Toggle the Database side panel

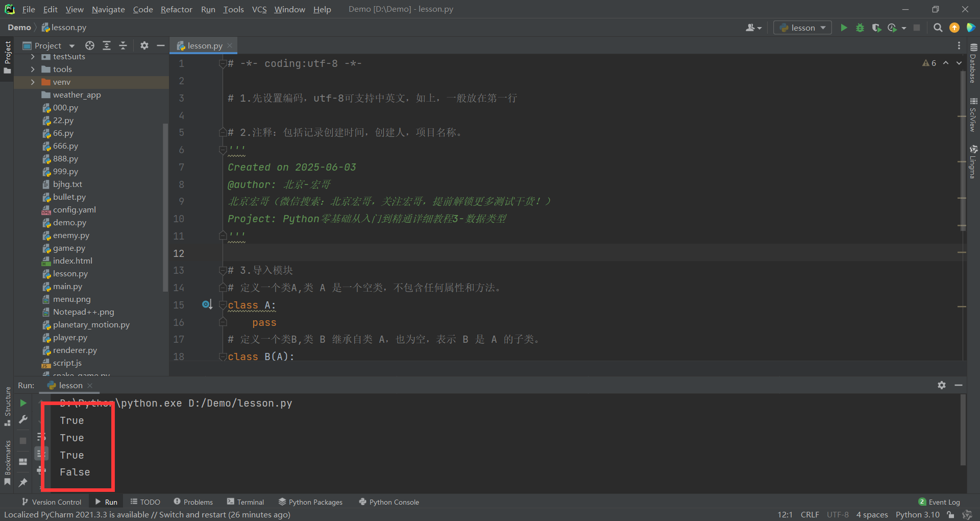(x=973, y=64)
